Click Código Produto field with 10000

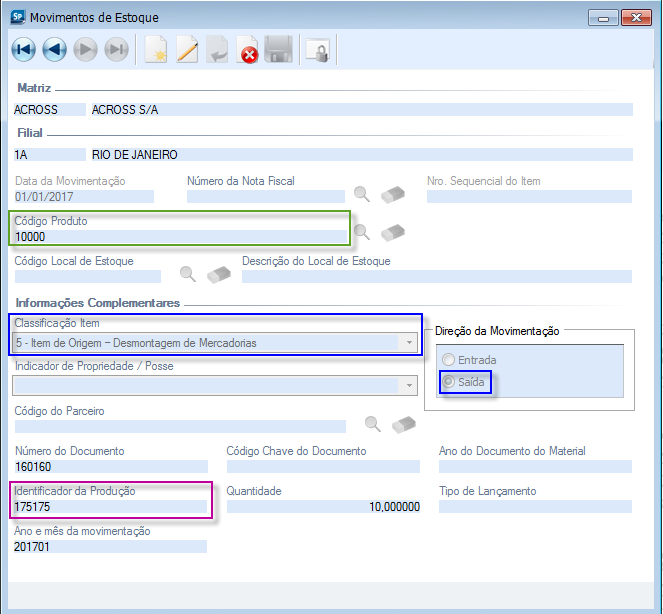pyautogui.click(x=181, y=236)
